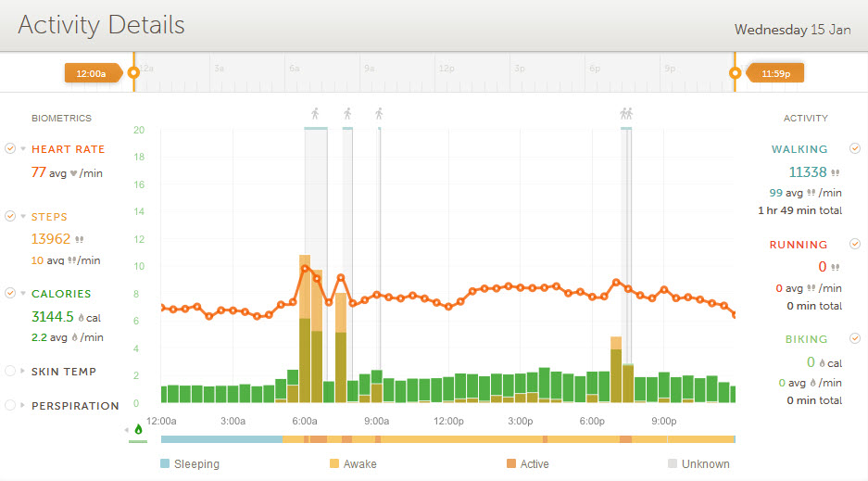
Task: Collapse the Heart Rate section arrow
Action: coord(23,149)
